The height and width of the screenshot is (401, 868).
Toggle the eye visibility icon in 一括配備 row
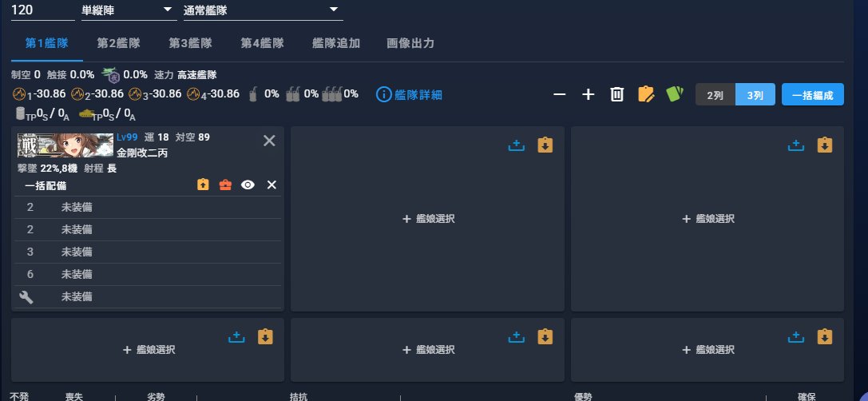point(248,185)
